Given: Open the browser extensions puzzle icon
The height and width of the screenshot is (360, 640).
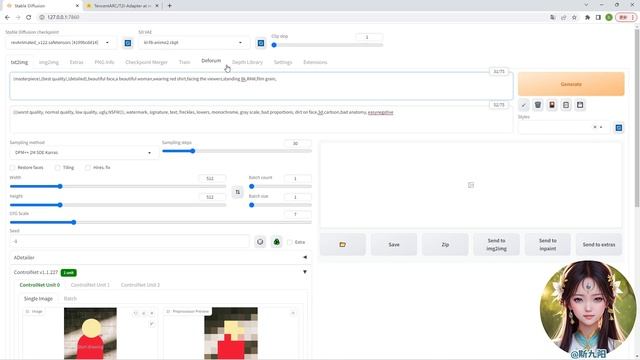Looking at the screenshot, I should 587,17.
